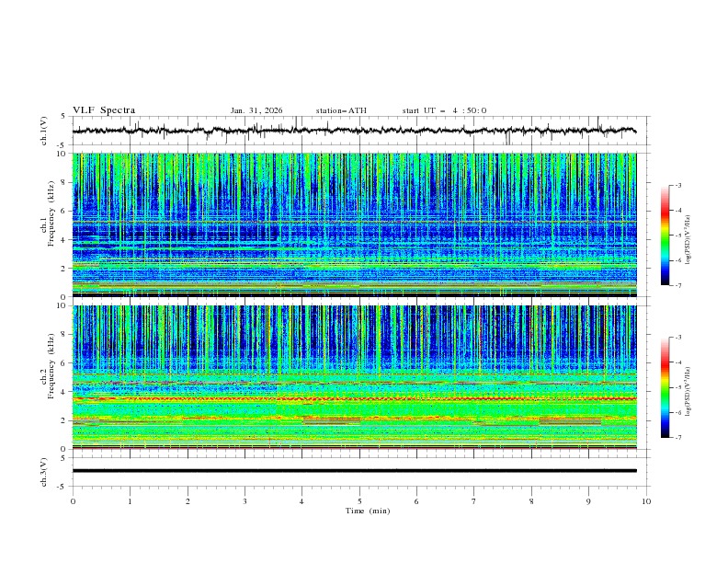Click time axis tick label "10"
Screen dimensions: 728x563
[x=646, y=501]
